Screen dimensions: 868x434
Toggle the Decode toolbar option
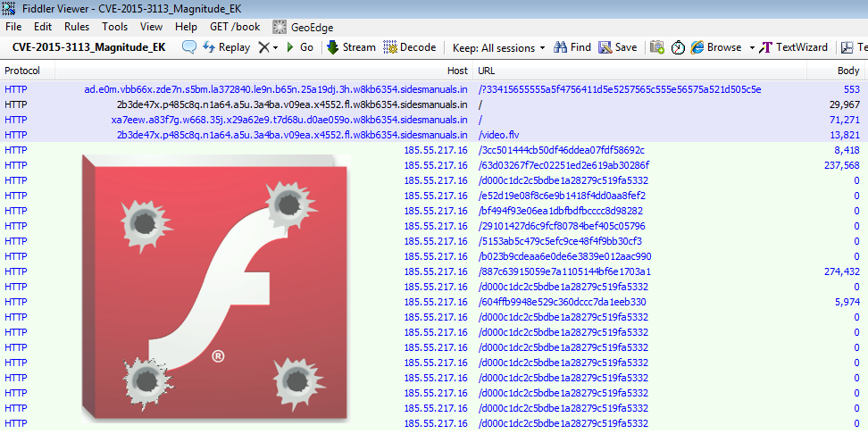pyautogui.click(x=410, y=47)
